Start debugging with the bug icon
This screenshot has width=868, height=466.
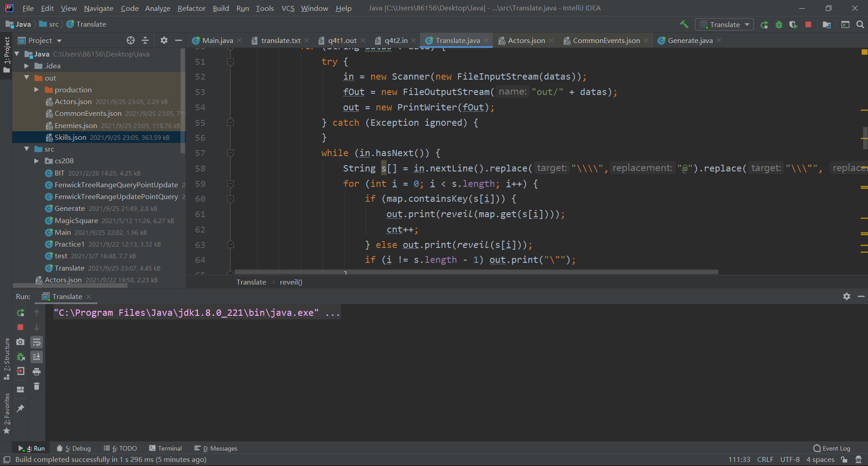tap(779, 24)
